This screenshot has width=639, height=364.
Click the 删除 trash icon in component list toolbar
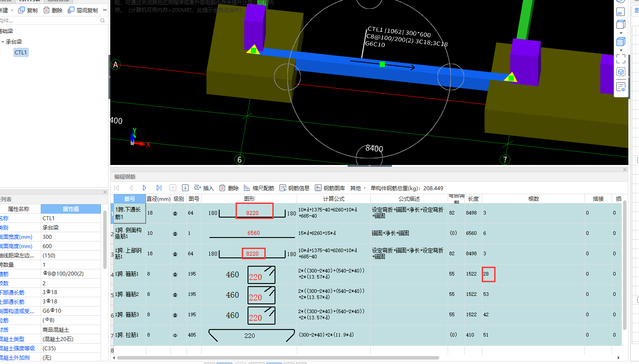coord(46,10)
